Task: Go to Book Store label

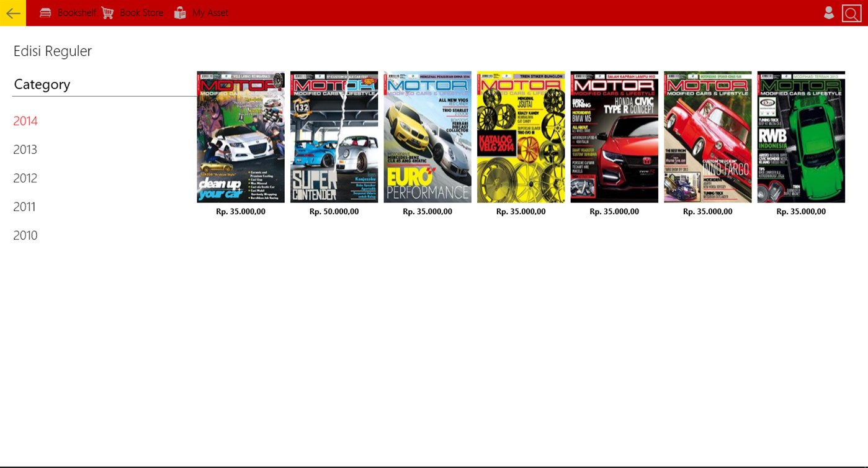Action: 141,13
